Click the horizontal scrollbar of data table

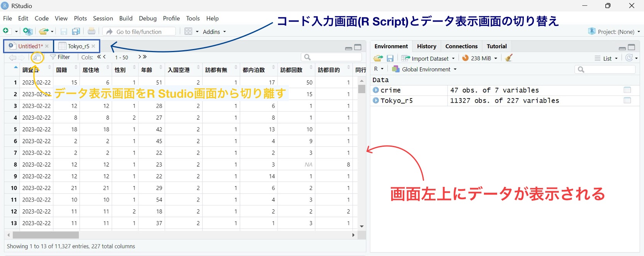point(46,235)
